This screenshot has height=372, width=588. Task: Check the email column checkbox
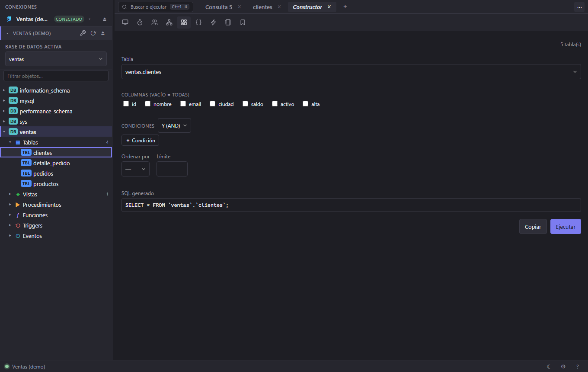tap(183, 104)
